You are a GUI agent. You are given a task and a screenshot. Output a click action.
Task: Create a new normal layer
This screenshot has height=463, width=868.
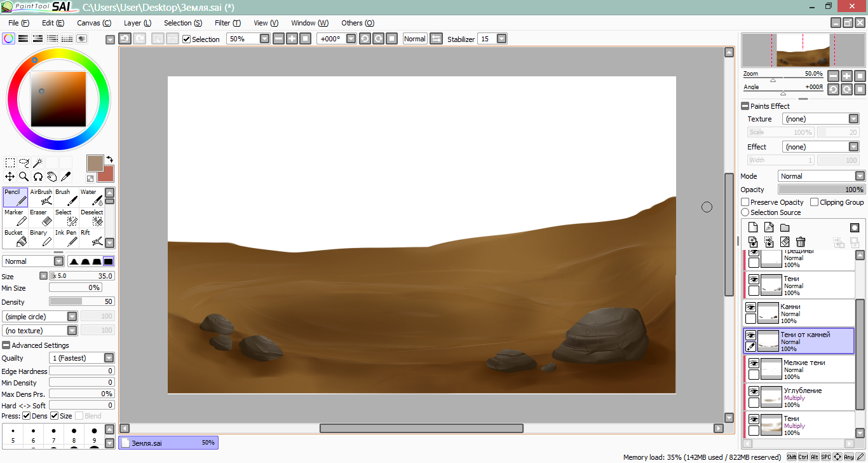pos(753,228)
